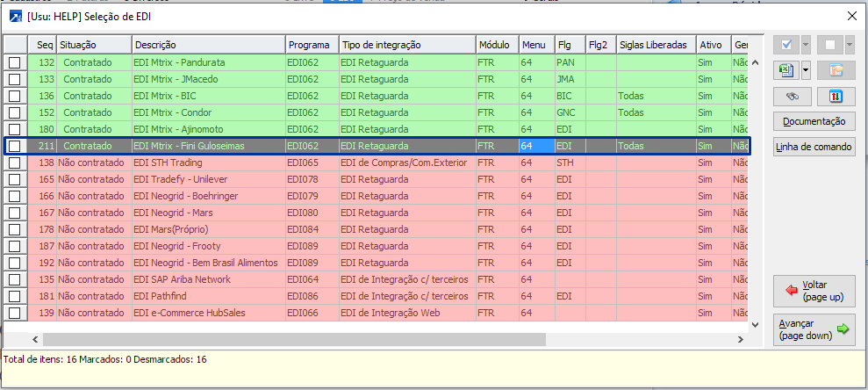Sort by the Módulo column header
This screenshot has height=390, width=868.
click(498, 45)
